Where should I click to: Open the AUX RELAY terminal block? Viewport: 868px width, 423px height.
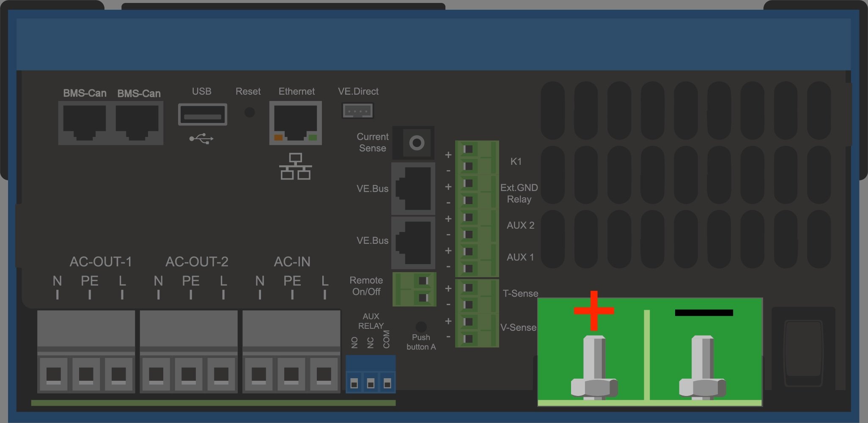[371, 374]
